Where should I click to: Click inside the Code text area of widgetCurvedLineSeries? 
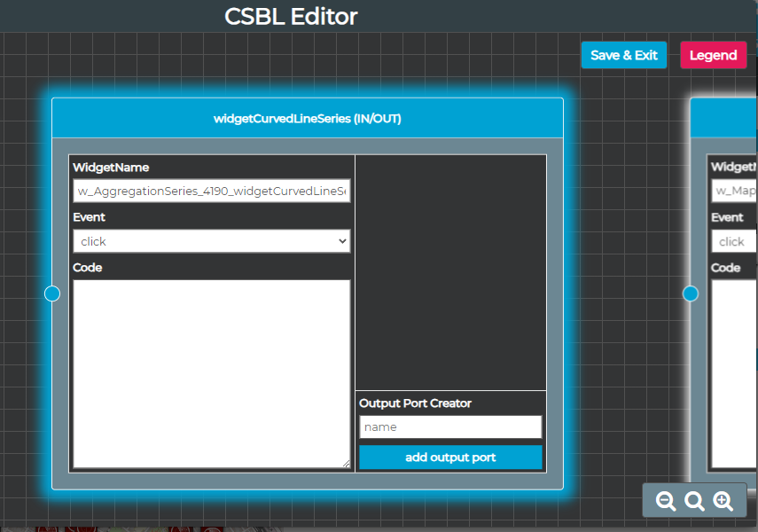[211, 372]
